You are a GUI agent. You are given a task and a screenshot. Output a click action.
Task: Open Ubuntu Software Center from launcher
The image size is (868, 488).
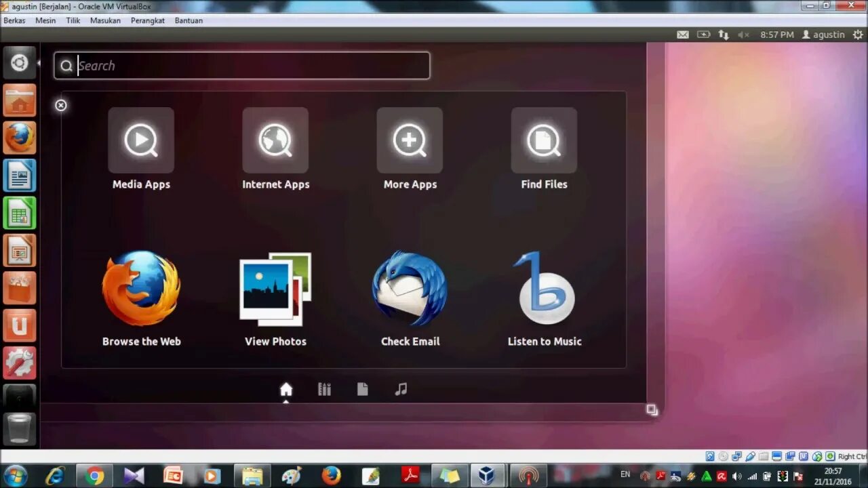20,288
